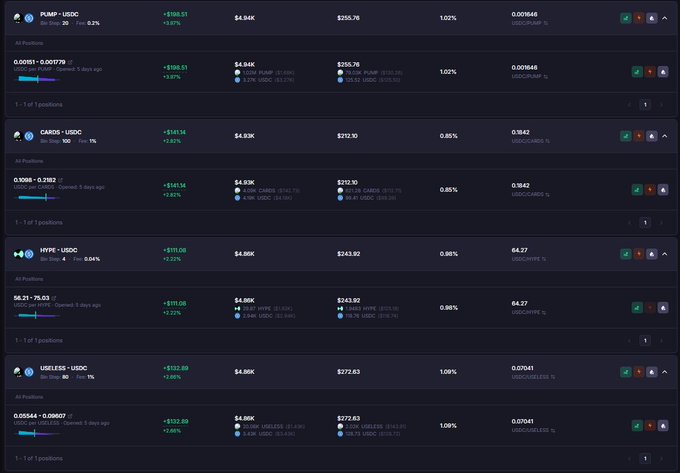Click the 64.27 price in HYPE header
Screen dimensions: 680x473
(520, 250)
